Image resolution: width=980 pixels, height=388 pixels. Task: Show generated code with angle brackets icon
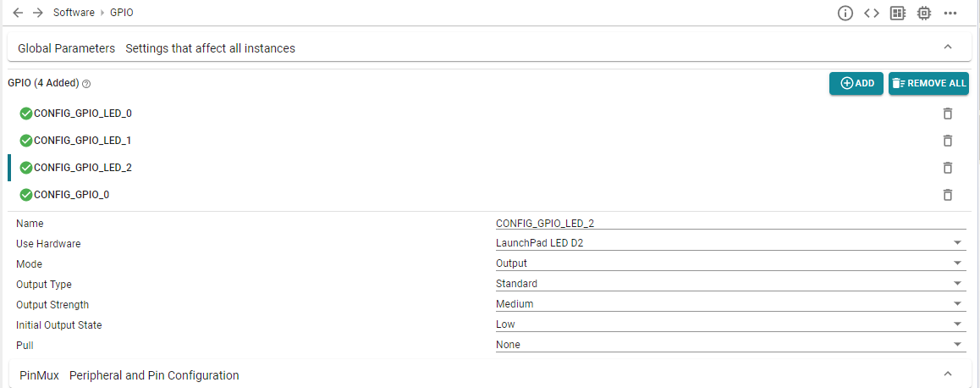(871, 14)
